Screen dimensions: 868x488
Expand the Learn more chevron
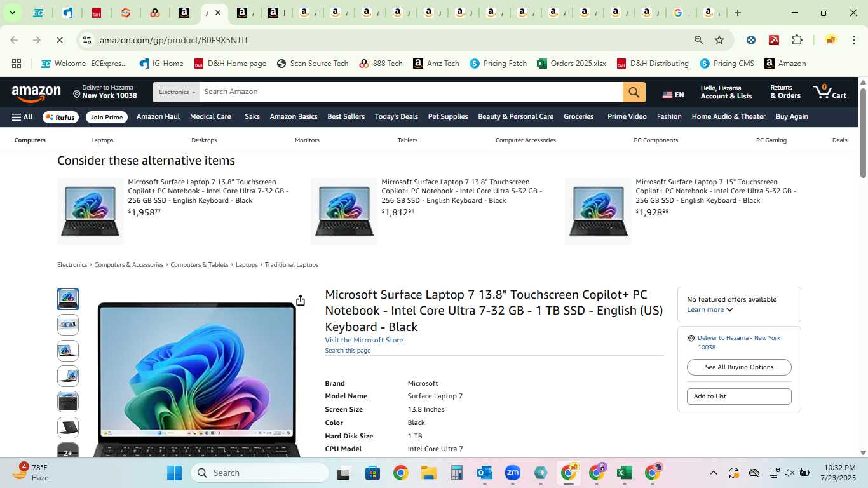[729, 310]
